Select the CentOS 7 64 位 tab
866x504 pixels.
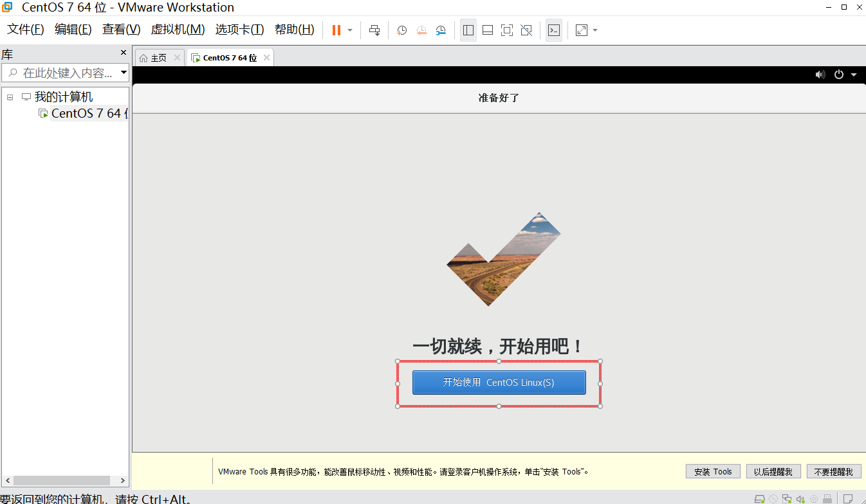point(230,57)
